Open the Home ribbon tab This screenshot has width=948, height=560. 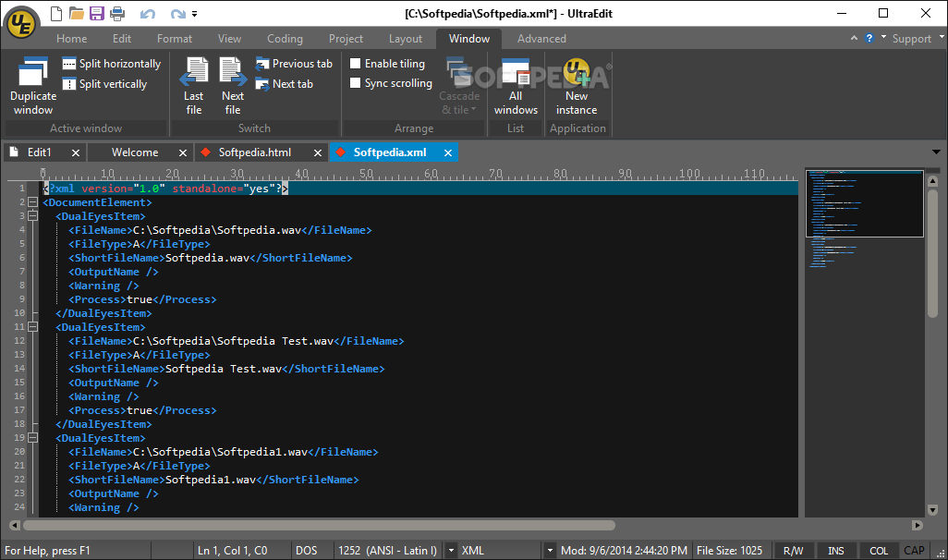tap(72, 39)
